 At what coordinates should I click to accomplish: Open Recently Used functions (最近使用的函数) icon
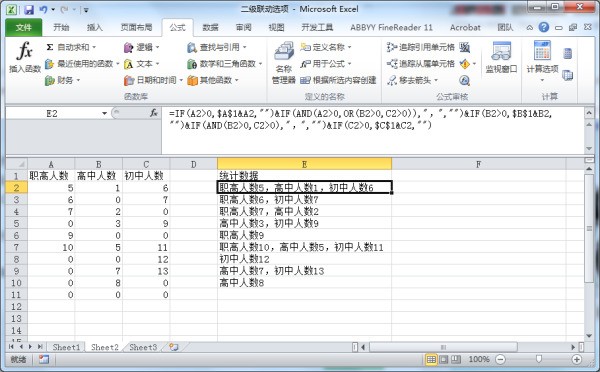point(49,64)
